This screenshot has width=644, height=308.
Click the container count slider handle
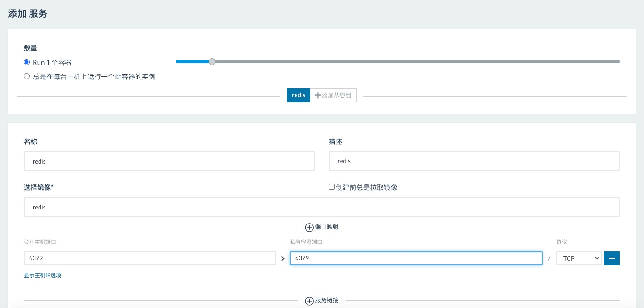pyautogui.click(x=212, y=61)
